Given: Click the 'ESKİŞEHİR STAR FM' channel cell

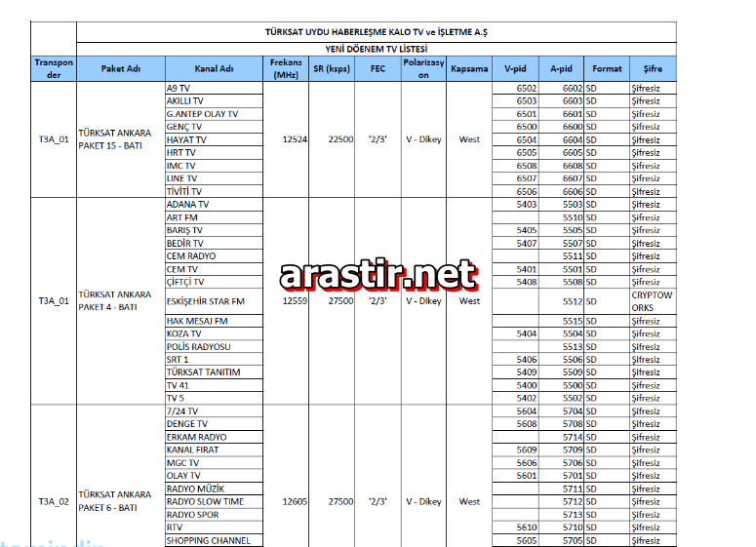Looking at the screenshot, I should coord(214,301).
